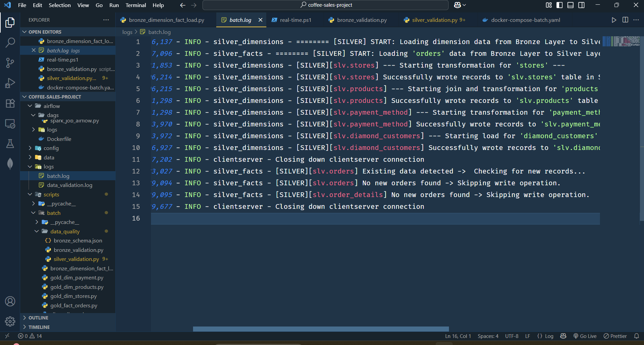
Task: Run the file with play button
Action: click(x=614, y=20)
